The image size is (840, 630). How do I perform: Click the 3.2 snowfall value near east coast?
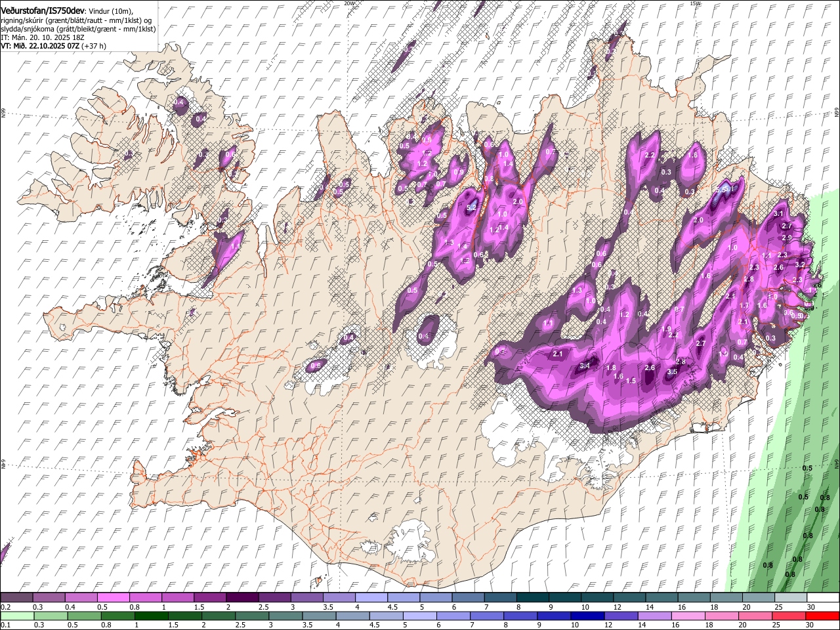click(x=800, y=264)
